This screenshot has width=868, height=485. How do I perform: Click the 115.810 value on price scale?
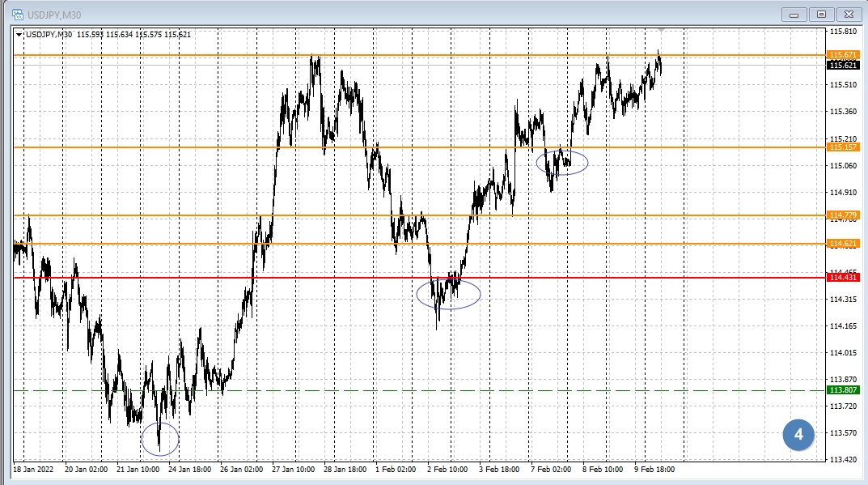coord(843,32)
